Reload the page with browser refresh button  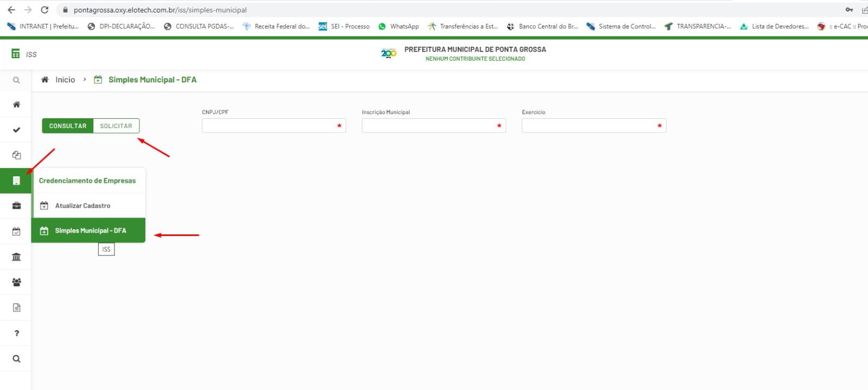point(44,10)
